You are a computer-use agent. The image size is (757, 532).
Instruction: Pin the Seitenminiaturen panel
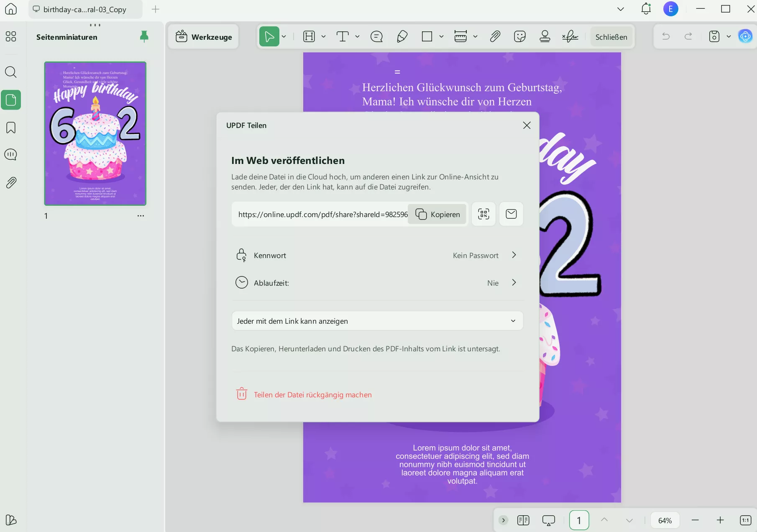(144, 37)
